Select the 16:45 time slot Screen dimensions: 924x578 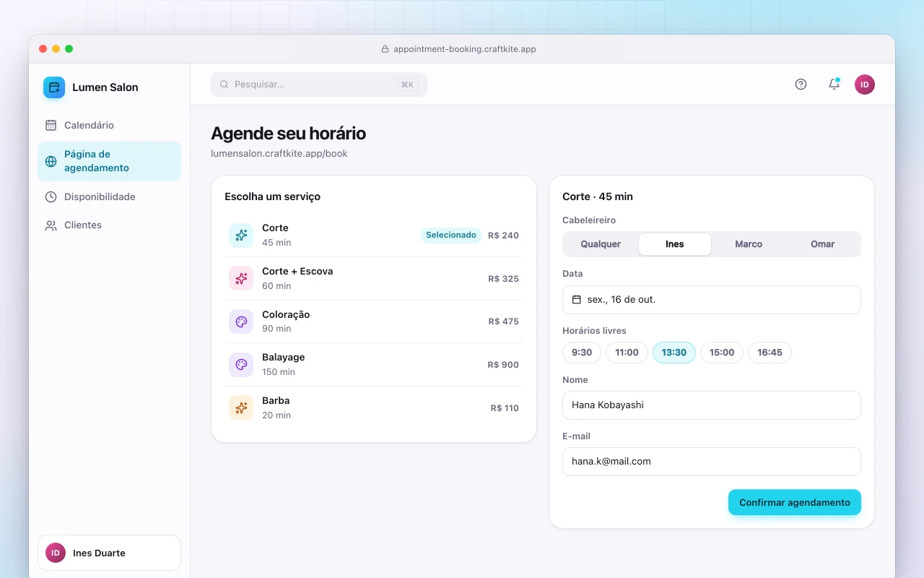[x=770, y=353]
